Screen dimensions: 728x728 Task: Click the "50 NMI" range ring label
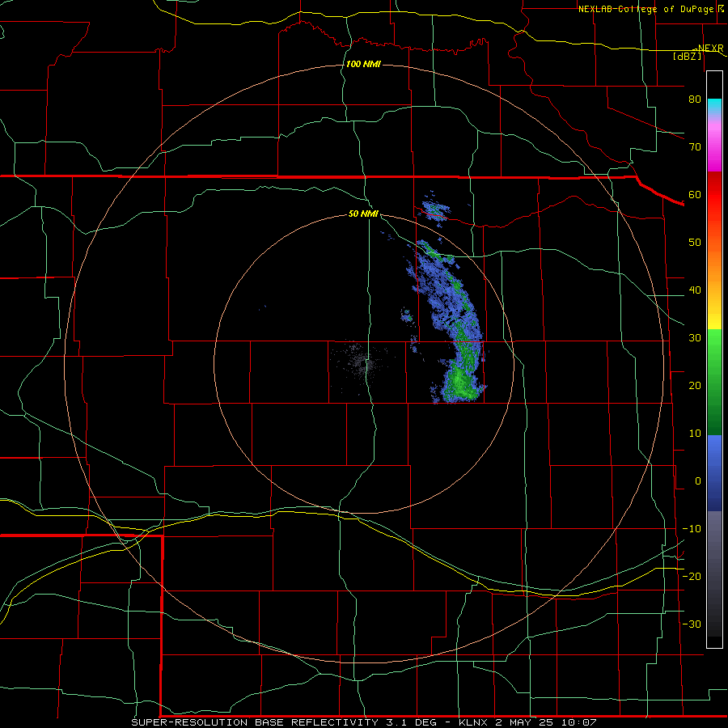click(363, 214)
